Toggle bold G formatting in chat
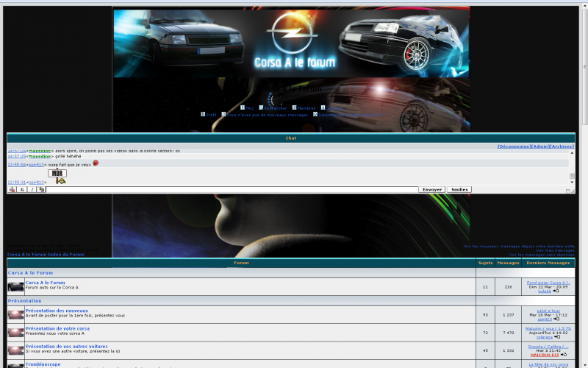This screenshot has width=588, height=368. 22,190
